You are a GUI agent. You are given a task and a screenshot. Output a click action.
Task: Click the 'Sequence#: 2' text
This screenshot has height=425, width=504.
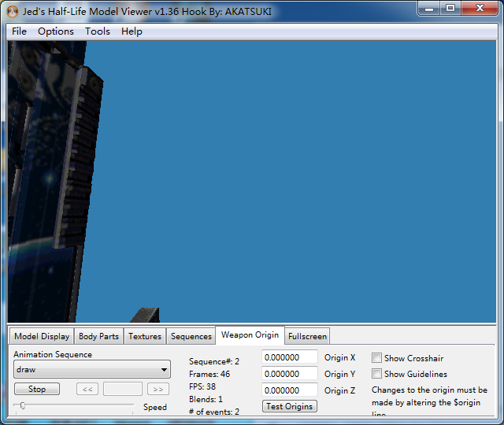[x=214, y=361]
